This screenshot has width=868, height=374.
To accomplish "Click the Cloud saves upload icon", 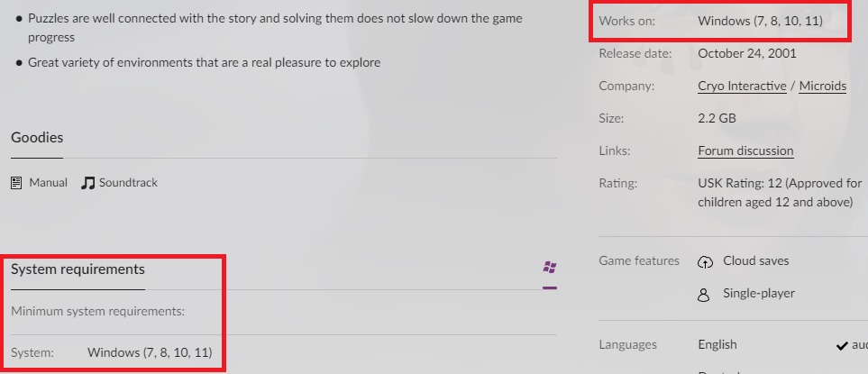I will click(705, 261).
